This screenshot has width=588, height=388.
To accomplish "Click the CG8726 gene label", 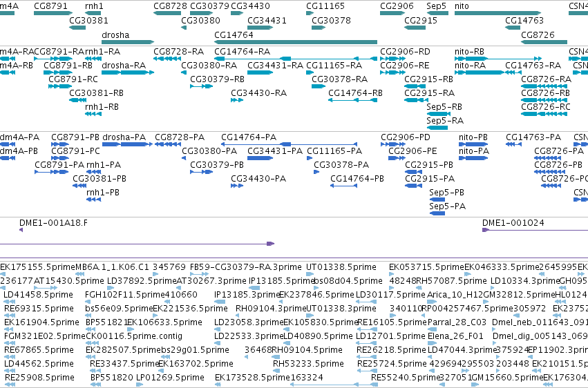I will (538, 35).
